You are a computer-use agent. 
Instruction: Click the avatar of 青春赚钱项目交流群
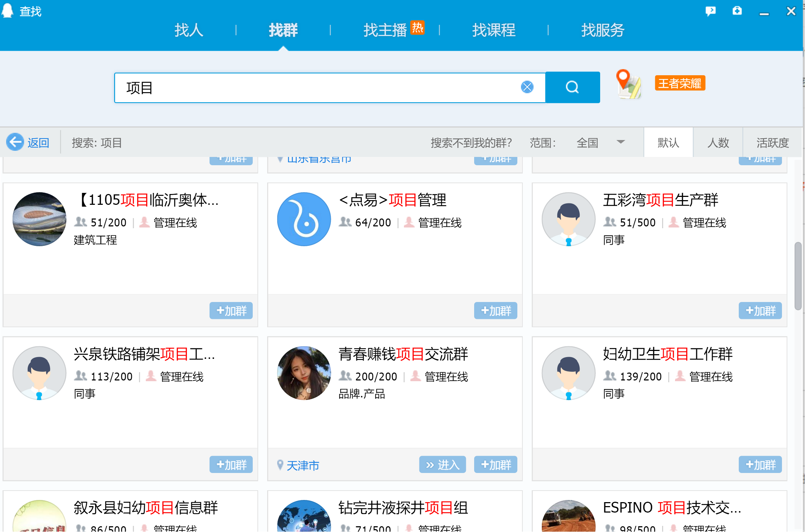(304, 373)
